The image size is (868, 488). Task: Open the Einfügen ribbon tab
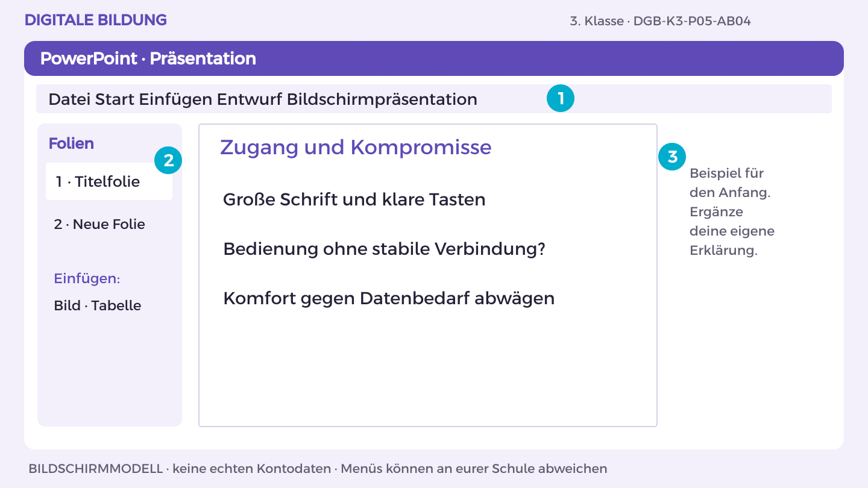coord(176,99)
